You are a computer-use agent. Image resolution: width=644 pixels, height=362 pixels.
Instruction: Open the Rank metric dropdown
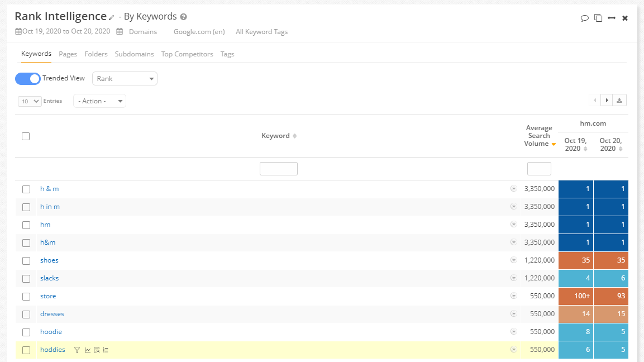click(125, 78)
